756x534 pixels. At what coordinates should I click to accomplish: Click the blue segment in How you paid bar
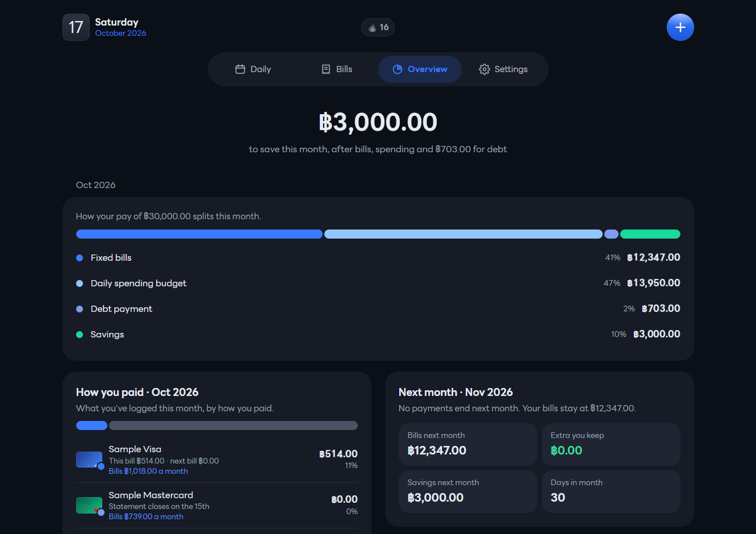coord(91,425)
